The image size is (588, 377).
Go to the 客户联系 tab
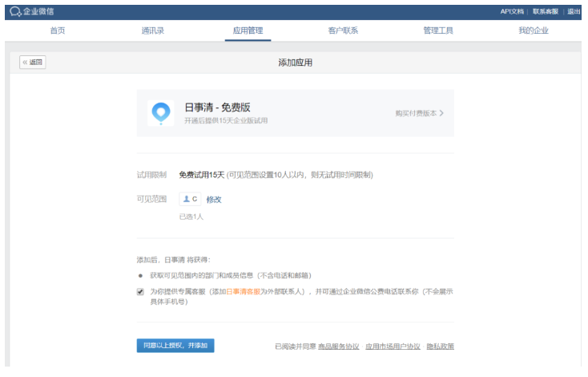[343, 30]
